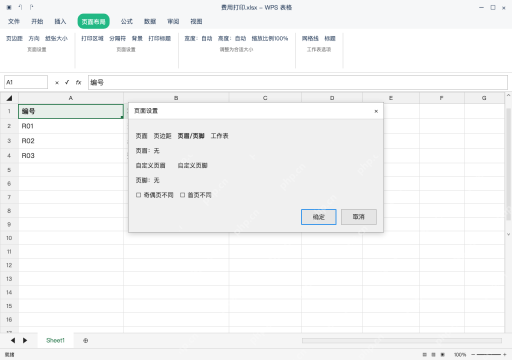This screenshot has width=512, height=360.
Task: Click the 100% zoom level in status bar
Action: pyautogui.click(x=460, y=355)
